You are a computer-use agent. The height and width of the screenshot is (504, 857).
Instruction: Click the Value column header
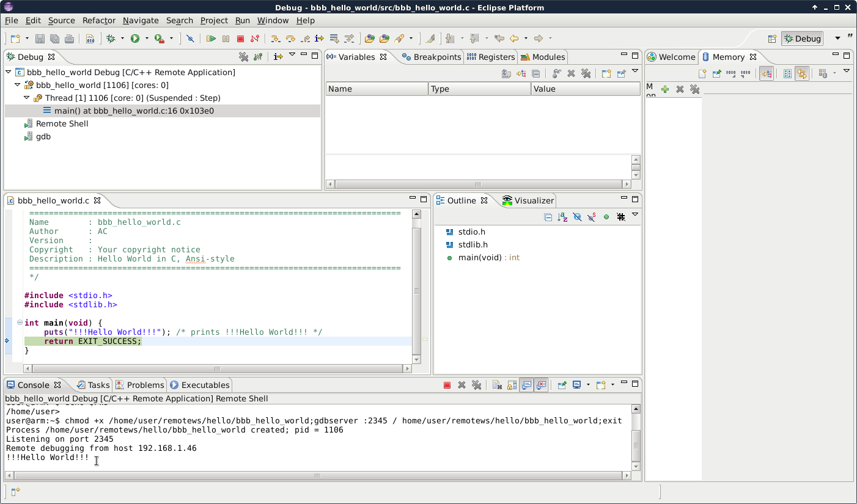click(x=586, y=89)
